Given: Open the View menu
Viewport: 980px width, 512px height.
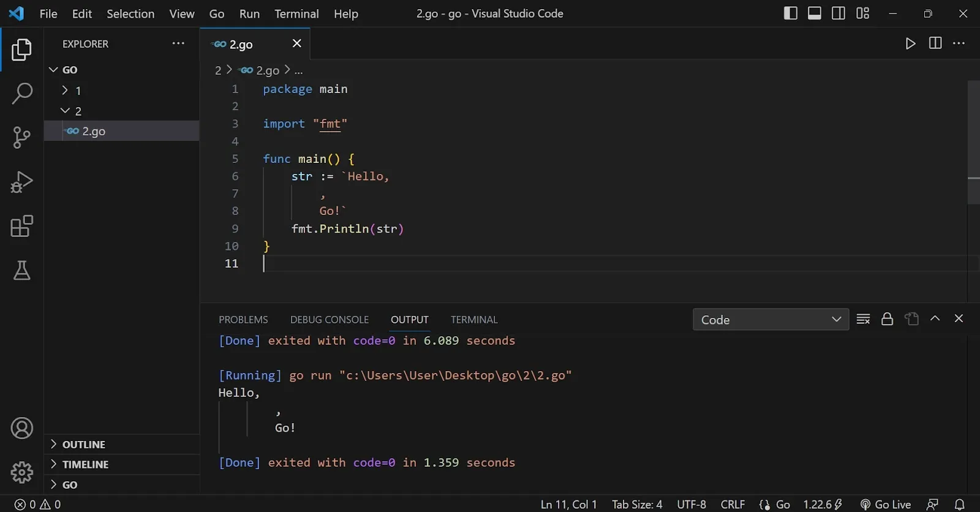Looking at the screenshot, I should tap(182, 13).
